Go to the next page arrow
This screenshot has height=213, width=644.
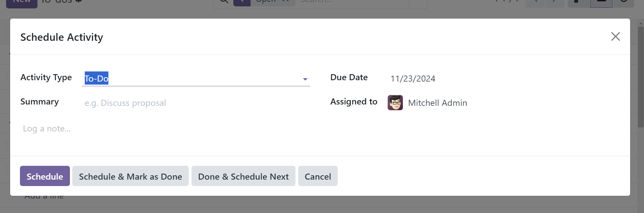tap(555, 2)
